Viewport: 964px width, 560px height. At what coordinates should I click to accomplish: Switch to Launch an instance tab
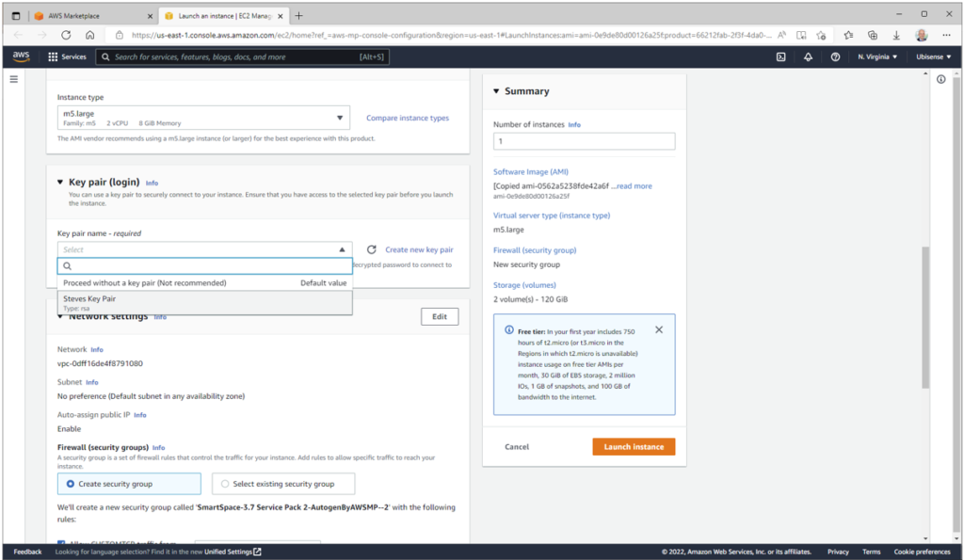tap(224, 16)
